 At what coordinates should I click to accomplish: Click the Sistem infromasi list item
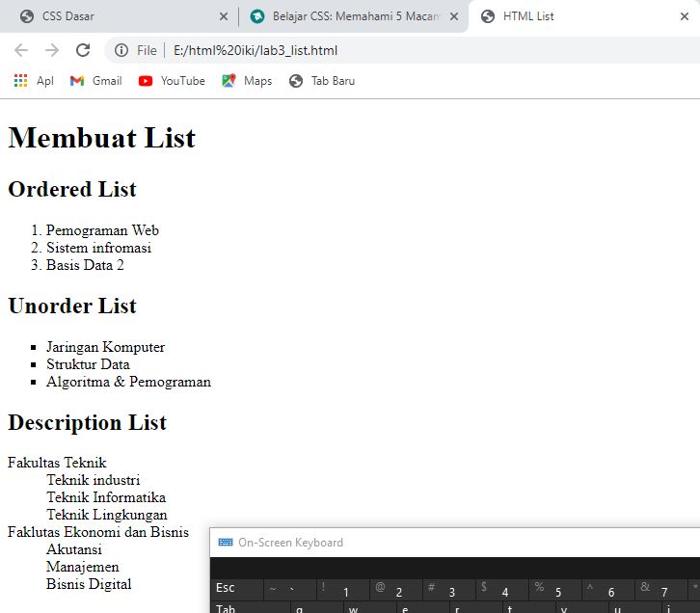coord(98,248)
